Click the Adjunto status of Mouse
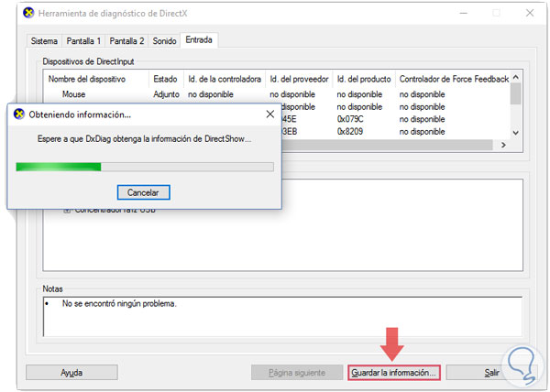Screen dimensions: 550x392 [x=166, y=94]
